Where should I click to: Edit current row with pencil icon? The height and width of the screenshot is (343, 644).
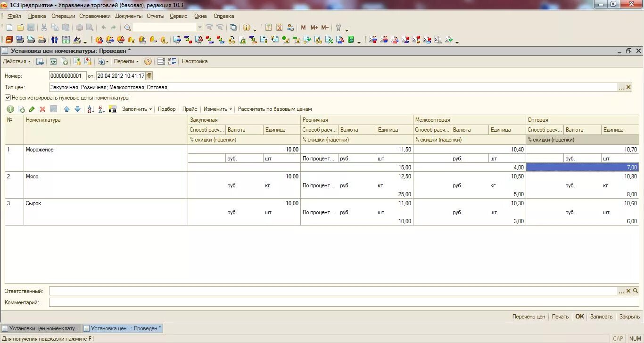point(32,109)
